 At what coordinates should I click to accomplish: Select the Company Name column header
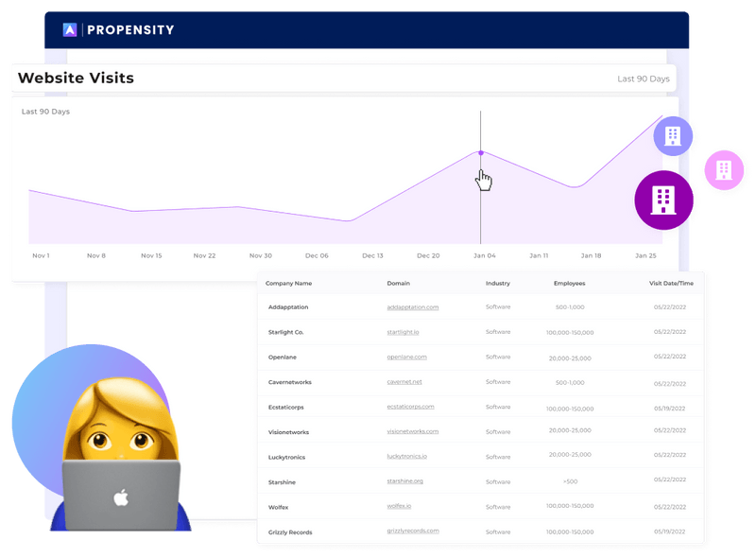coord(288,282)
